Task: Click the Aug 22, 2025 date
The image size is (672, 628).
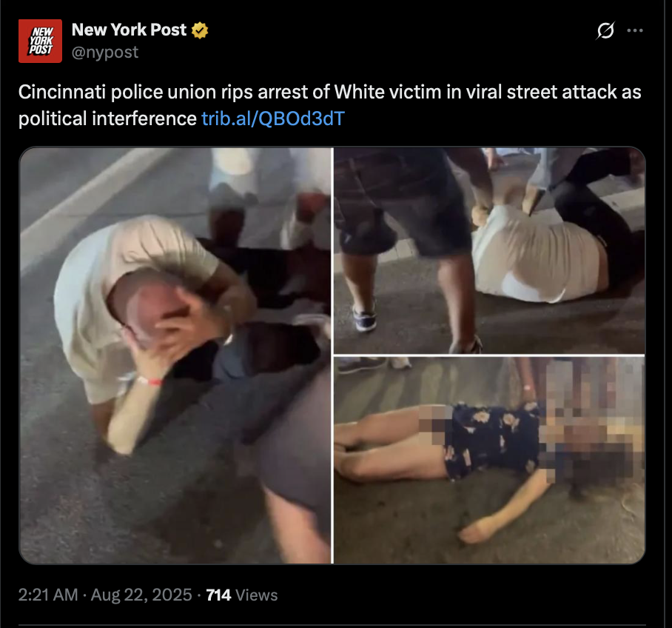Action: point(141,595)
